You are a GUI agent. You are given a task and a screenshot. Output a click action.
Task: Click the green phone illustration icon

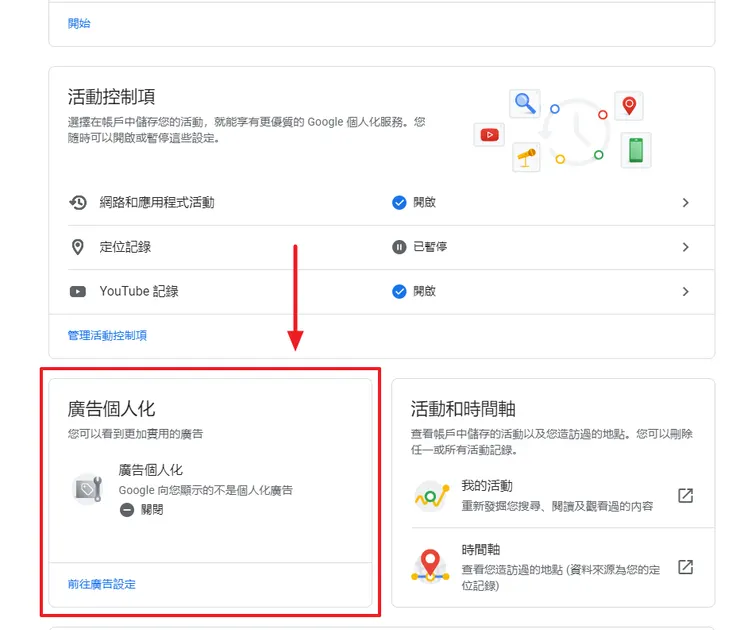point(636,150)
